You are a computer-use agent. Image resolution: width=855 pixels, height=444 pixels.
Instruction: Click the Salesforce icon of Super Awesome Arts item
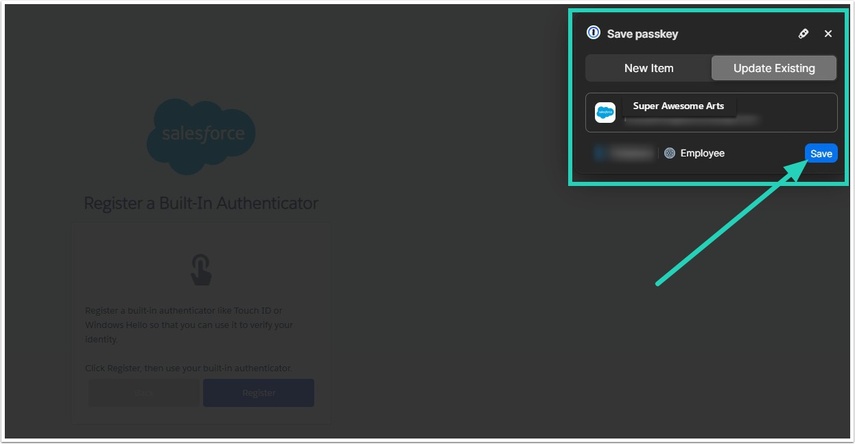(x=605, y=112)
